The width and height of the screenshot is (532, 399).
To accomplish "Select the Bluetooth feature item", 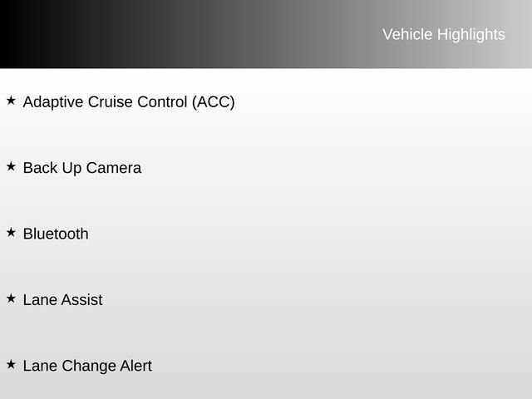I will tap(56, 234).
